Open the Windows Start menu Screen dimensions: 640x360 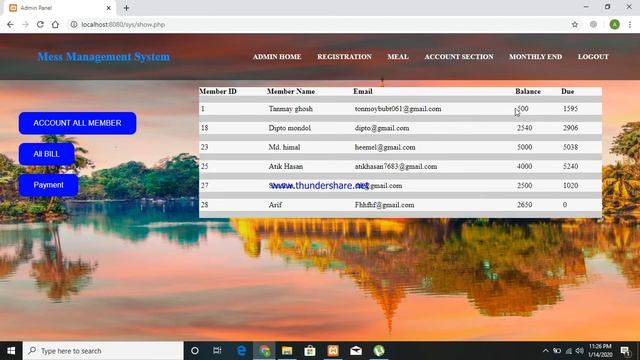point(11,351)
